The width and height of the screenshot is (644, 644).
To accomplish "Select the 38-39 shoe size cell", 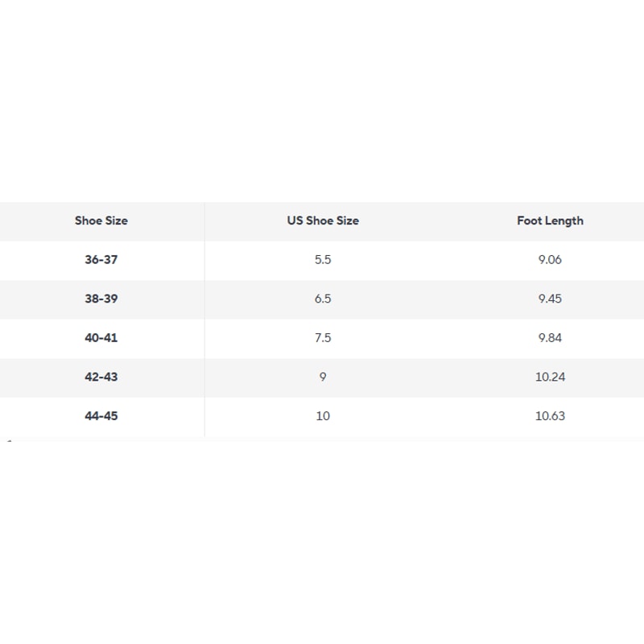I will (101, 299).
